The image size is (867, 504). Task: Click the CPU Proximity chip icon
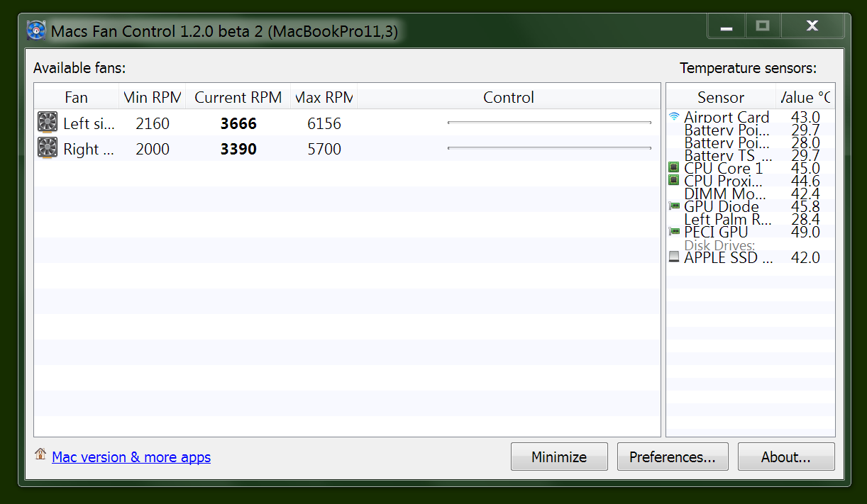674,181
